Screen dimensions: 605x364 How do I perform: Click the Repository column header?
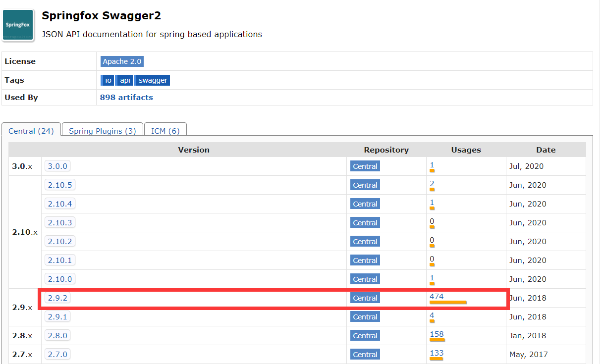click(386, 150)
